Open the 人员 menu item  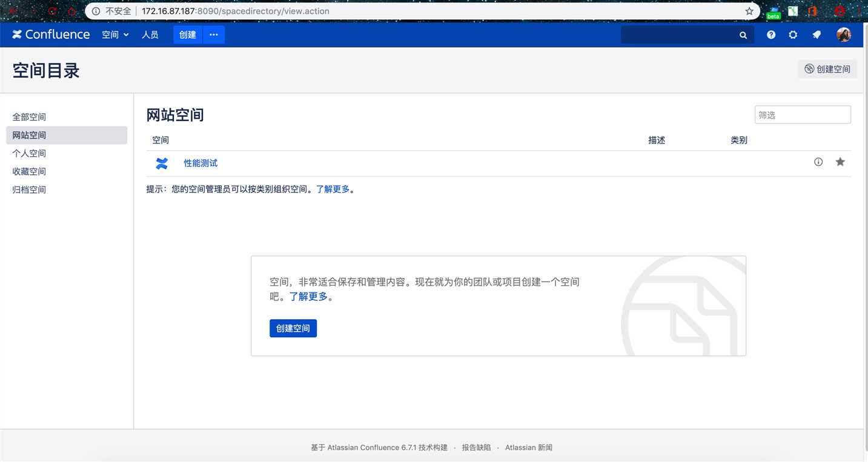pyautogui.click(x=150, y=35)
